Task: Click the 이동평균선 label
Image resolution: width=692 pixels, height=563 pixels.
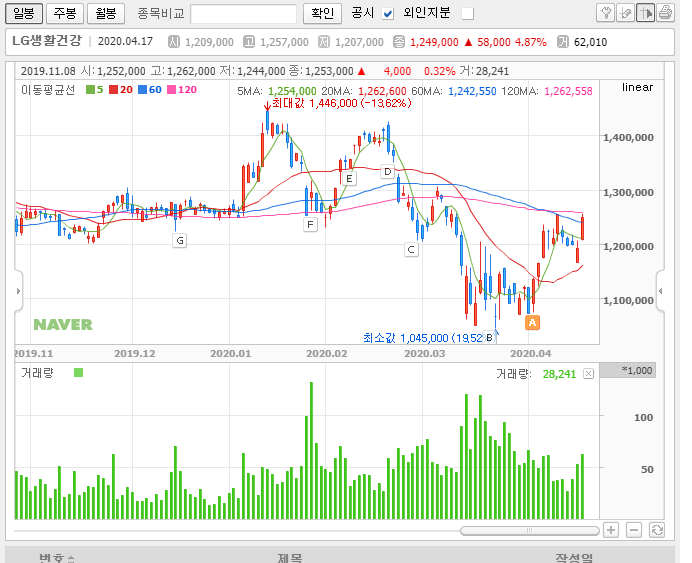Action: click(48, 90)
